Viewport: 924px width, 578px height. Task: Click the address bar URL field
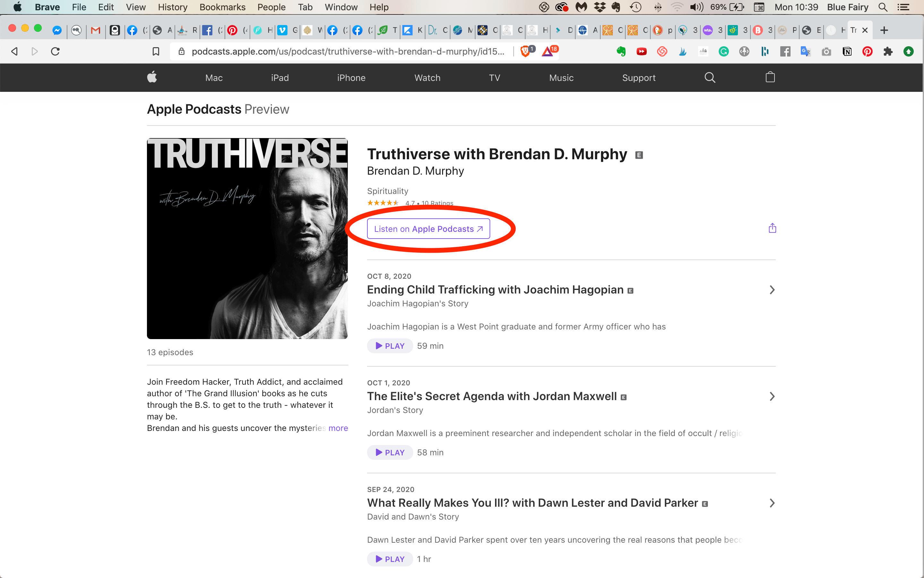click(348, 51)
